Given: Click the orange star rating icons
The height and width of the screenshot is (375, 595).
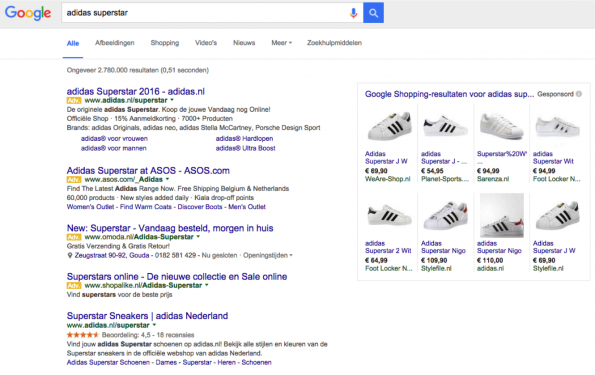Looking at the screenshot, I should coord(83,335).
